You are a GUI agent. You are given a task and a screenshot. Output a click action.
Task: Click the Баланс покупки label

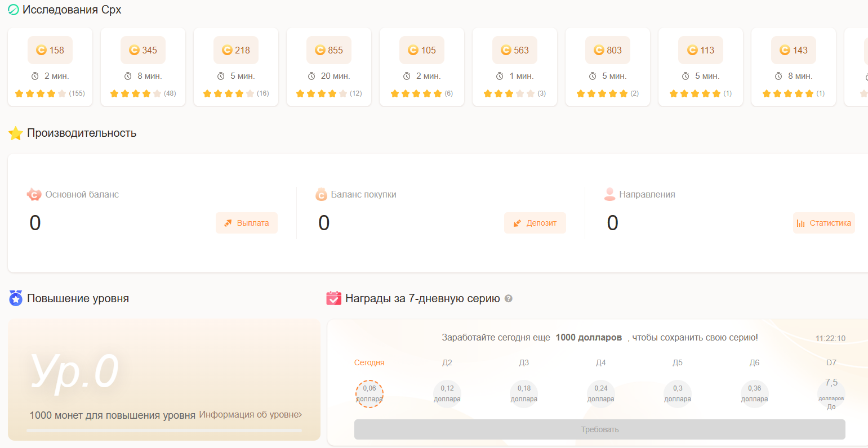coord(364,194)
